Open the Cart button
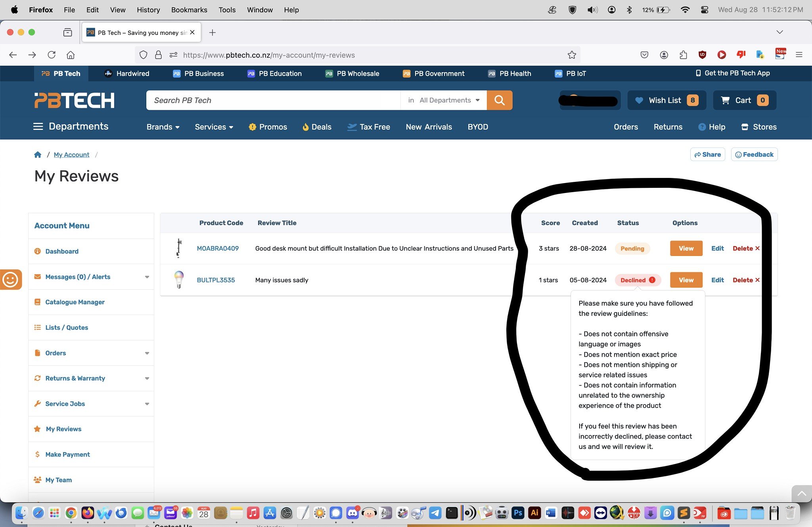Image resolution: width=812 pixels, height=527 pixels. (x=745, y=100)
